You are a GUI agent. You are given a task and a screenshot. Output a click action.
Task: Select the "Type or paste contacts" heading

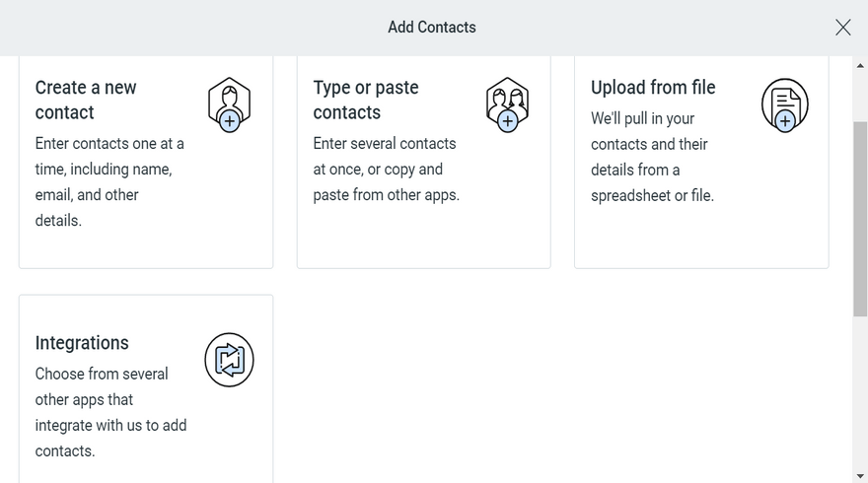(x=366, y=100)
